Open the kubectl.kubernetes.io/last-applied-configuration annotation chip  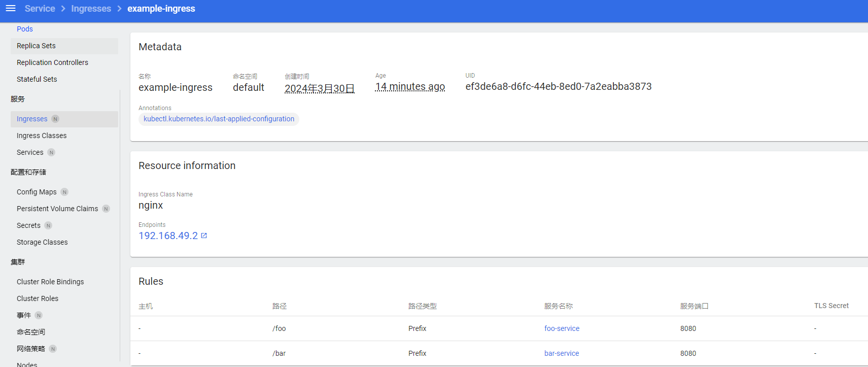(219, 119)
